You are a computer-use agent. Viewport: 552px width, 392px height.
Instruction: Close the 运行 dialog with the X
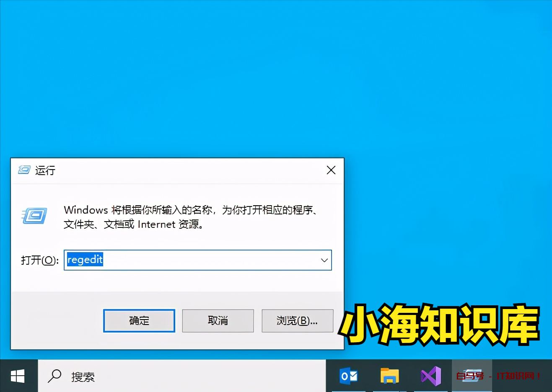coord(331,170)
